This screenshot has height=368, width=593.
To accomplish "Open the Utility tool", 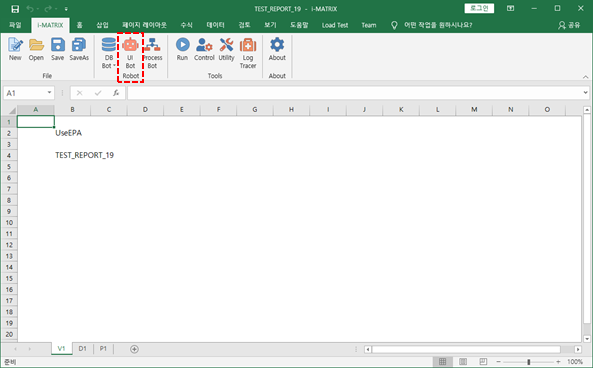I will point(226,49).
